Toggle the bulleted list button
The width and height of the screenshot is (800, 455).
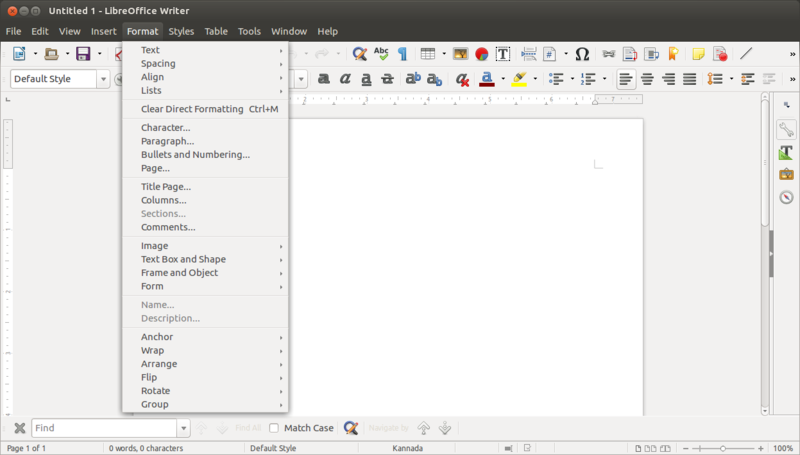coord(556,79)
